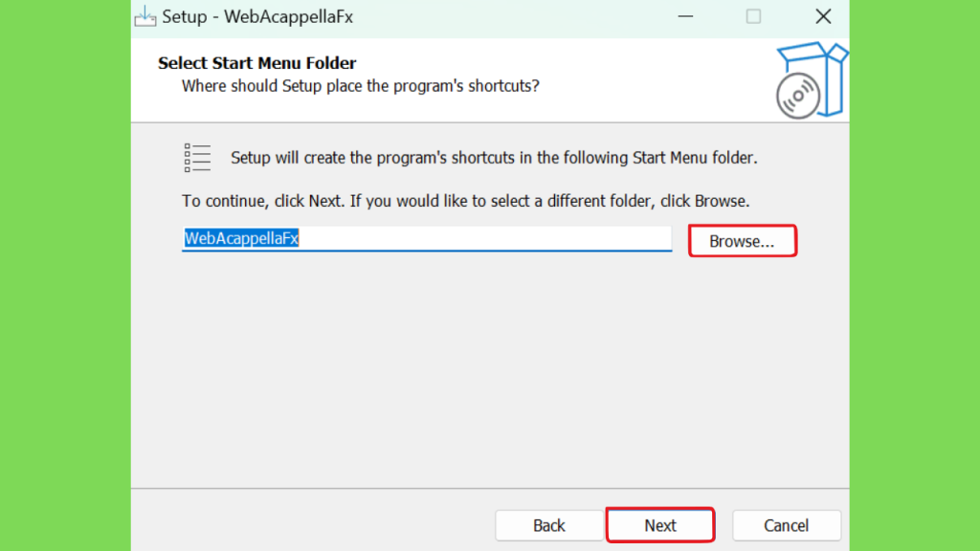Go Back to the previous setup step
The image size is (980, 551).
(x=548, y=525)
